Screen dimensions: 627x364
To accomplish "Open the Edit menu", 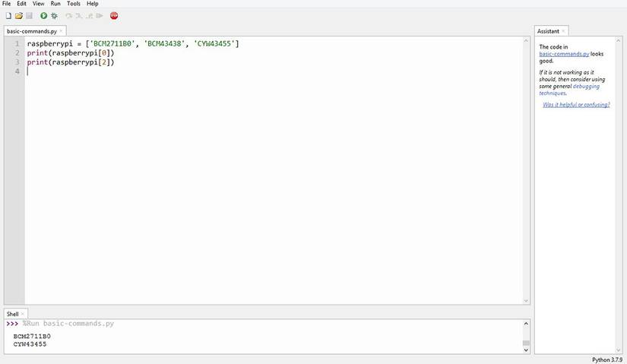I will click(21, 4).
